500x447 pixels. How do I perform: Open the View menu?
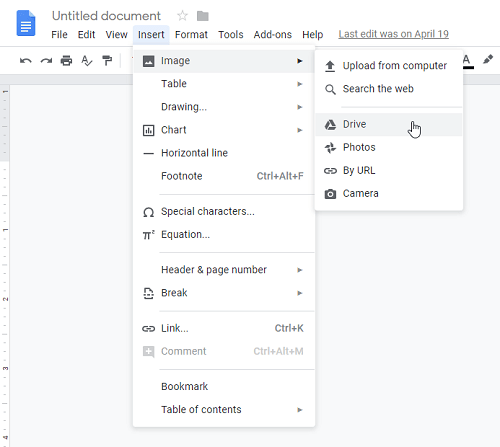(x=116, y=34)
